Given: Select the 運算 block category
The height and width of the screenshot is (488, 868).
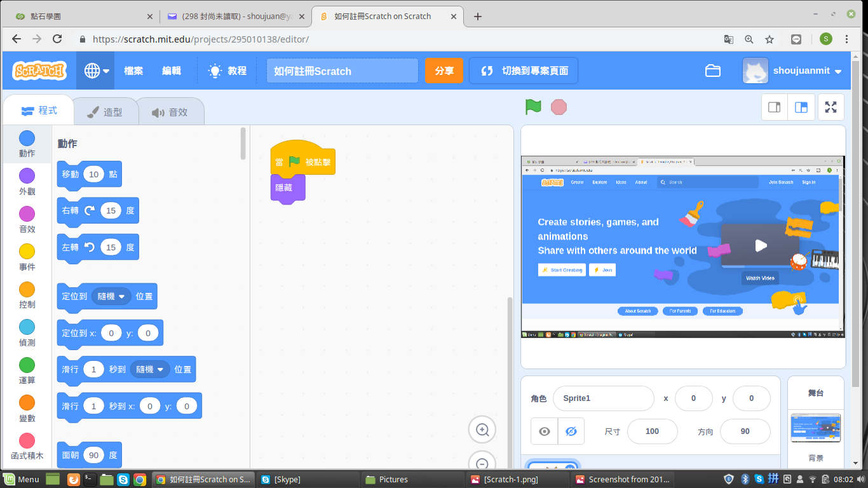Looking at the screenshot, I should pyautogui.click(x=27, y=371).
